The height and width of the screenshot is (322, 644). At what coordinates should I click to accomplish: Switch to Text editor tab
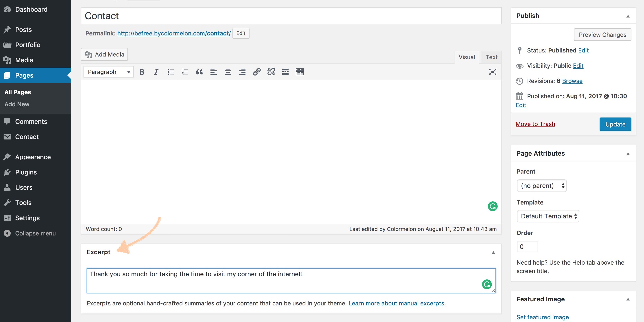click(x=491, y=57)
